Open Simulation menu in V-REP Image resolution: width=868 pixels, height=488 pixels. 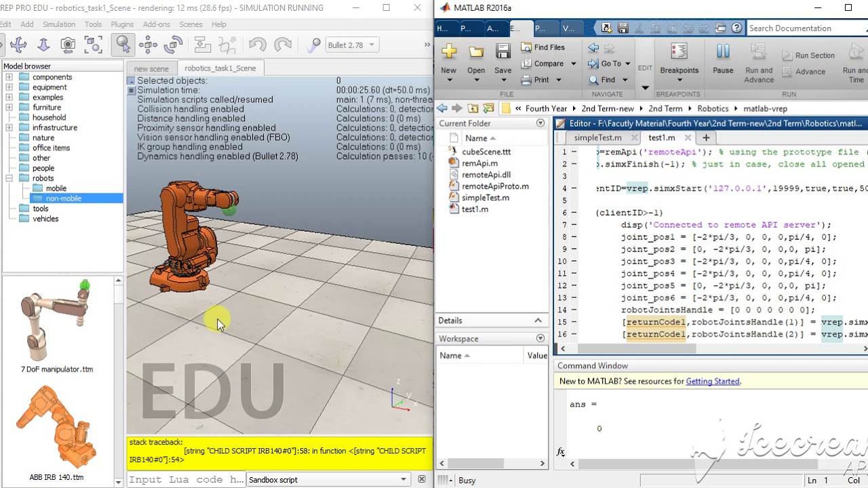click(x=59, y=24)
